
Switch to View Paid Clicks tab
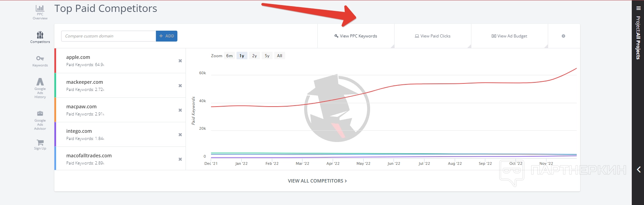(x=433, y=36)
